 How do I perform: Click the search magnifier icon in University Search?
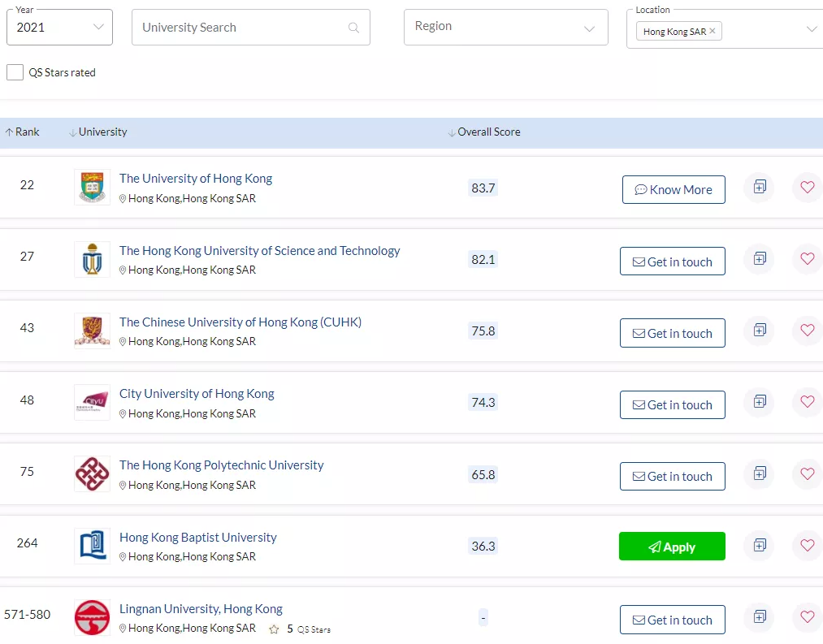[353, 28]
